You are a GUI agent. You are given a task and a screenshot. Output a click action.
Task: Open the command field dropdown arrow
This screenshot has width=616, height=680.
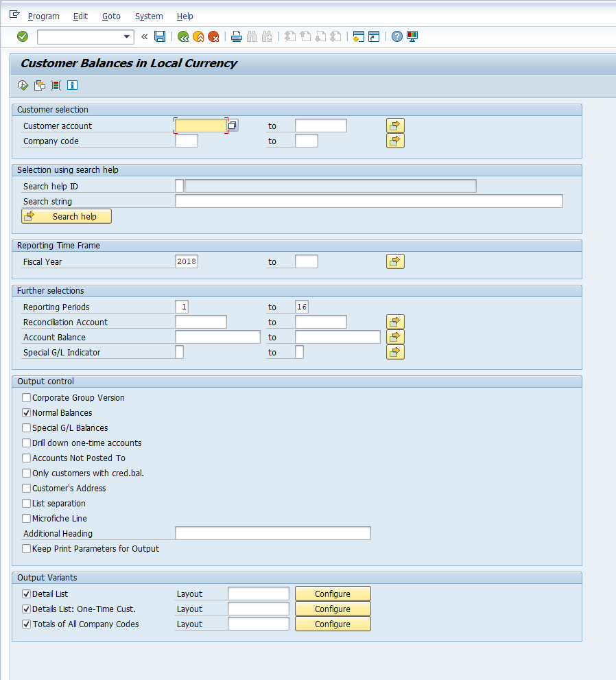(127, 36)
